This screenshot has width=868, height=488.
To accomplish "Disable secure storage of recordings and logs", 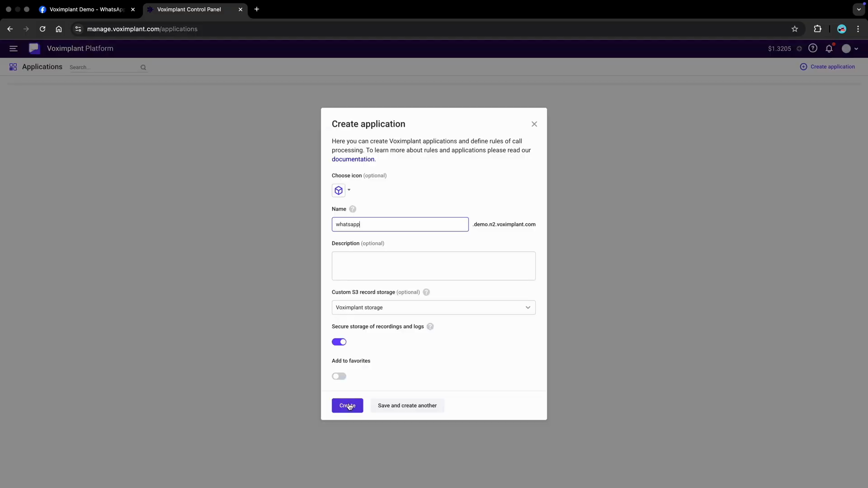I will 339,342.
